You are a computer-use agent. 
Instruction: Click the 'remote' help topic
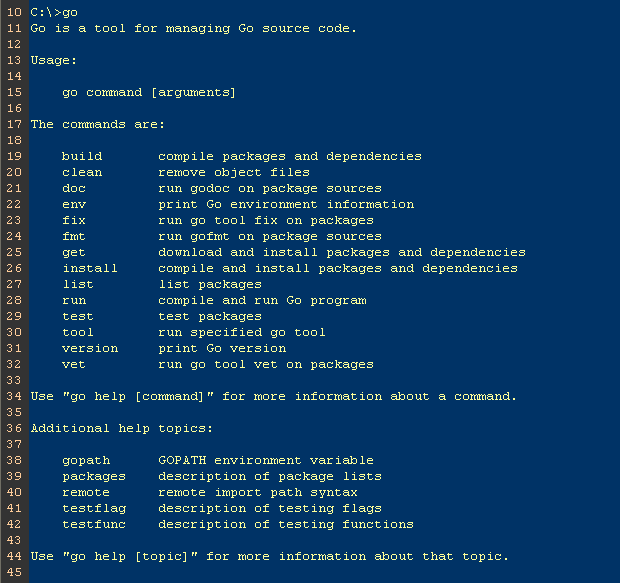[x=86, y=492]
